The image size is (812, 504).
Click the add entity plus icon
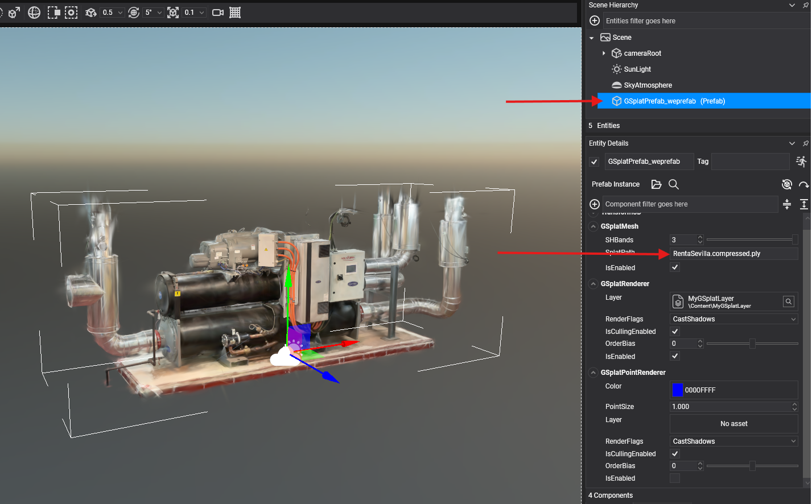[595, 21]
